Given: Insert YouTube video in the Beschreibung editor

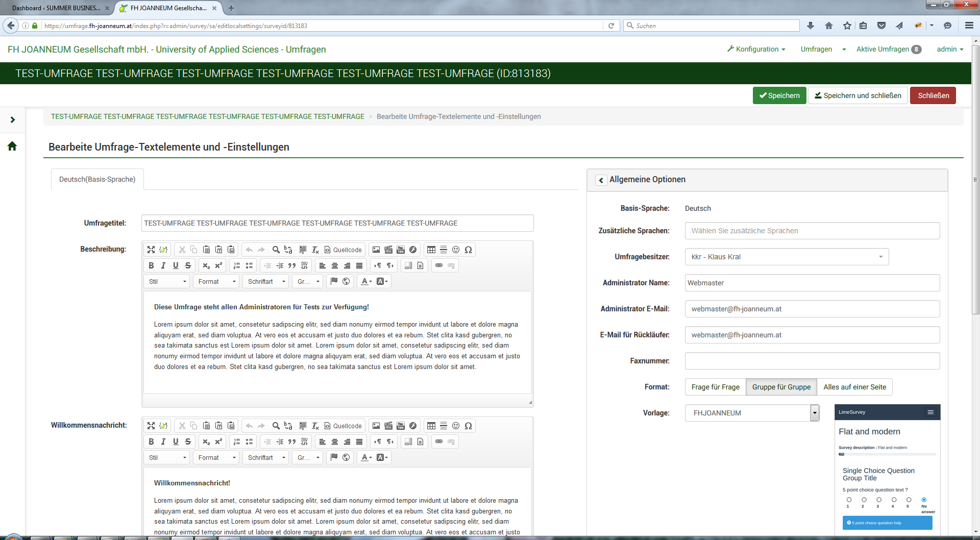Looking at the screenshot, I should point(401,250).
